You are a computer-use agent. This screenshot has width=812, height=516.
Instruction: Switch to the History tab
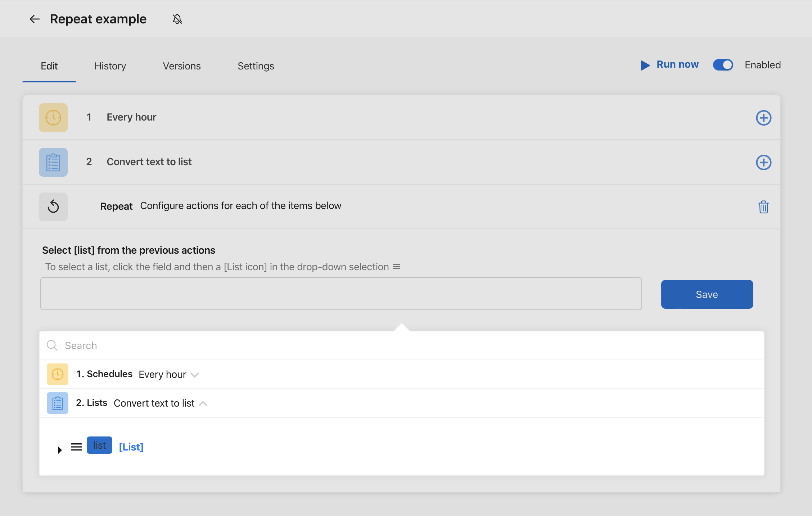110,66
